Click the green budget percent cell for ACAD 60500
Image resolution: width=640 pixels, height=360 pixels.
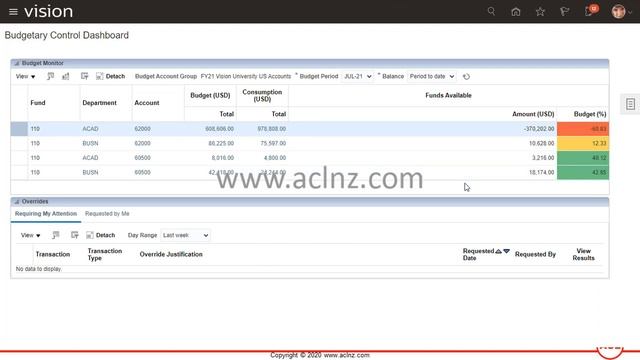coord(583,158)
